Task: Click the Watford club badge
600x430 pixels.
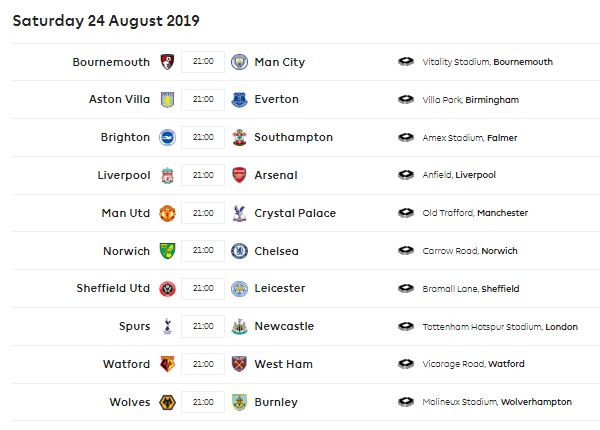Action: [x=167, y=364]
